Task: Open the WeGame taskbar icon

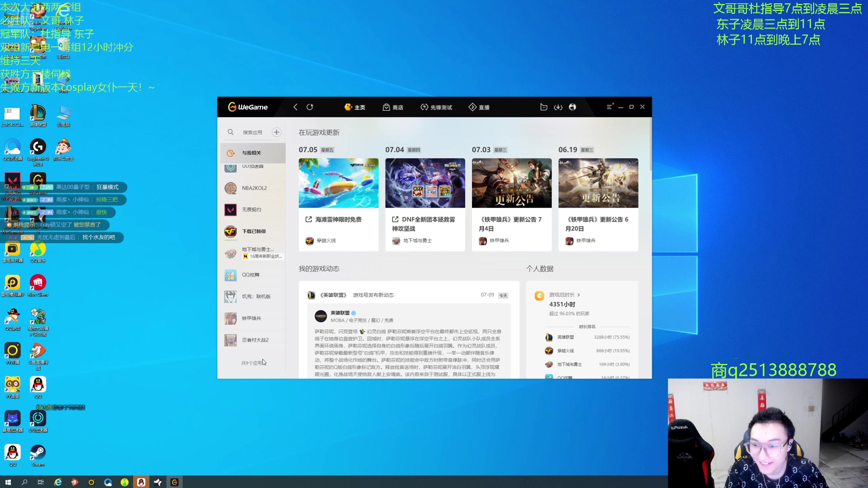Action: point(174,482)
